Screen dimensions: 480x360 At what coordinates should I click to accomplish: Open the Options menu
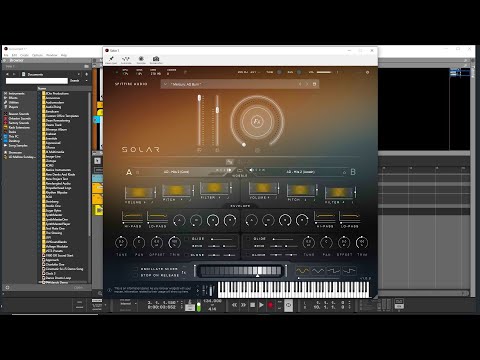[x=37, y=55]
